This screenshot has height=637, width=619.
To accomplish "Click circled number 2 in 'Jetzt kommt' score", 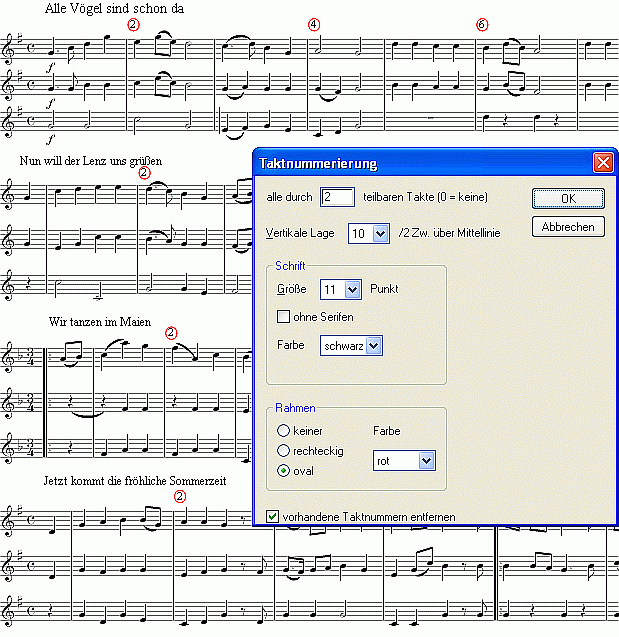I will coord(180,495).
